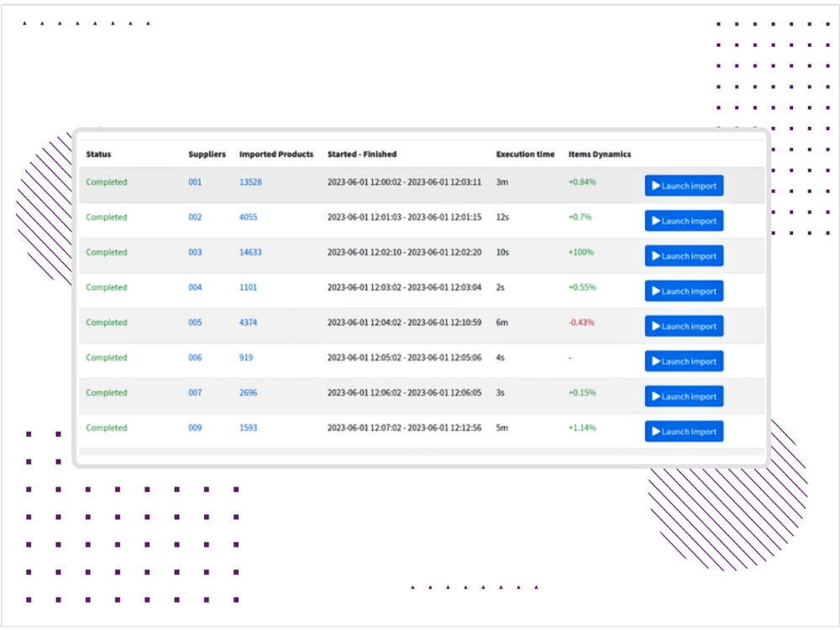Open imported products count 13528

tap(250, 182)
